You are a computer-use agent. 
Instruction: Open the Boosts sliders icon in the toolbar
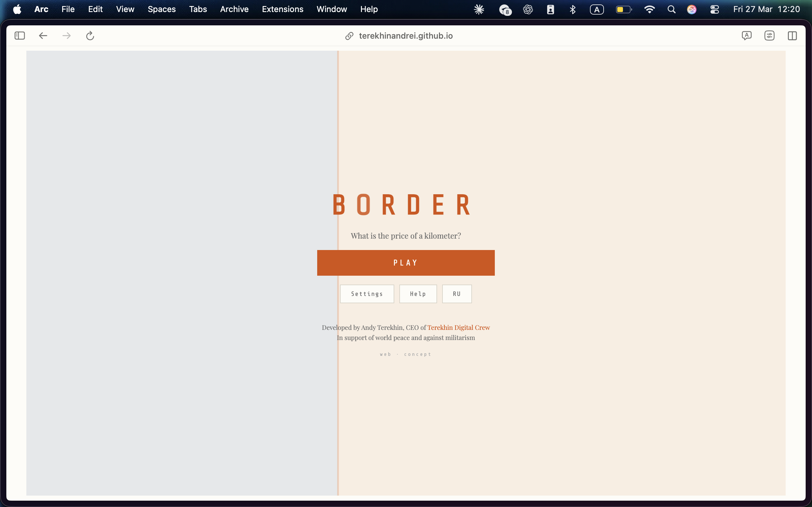point(769,35)
